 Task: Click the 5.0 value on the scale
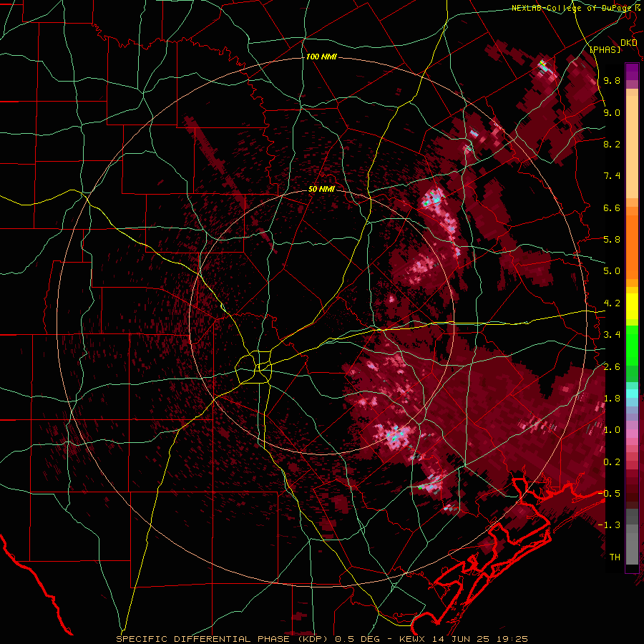point(612,271)
